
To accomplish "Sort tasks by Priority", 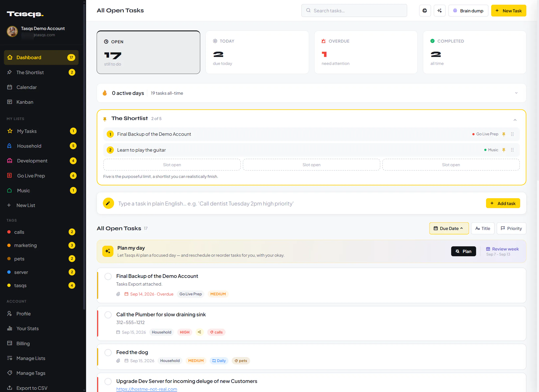I will point(511,228).
